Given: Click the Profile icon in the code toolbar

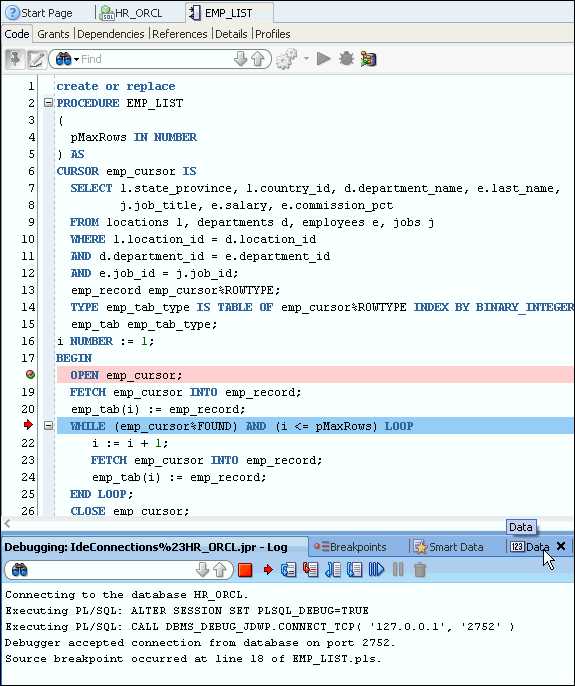Looking at the screenshot, I should click(368, 59).
